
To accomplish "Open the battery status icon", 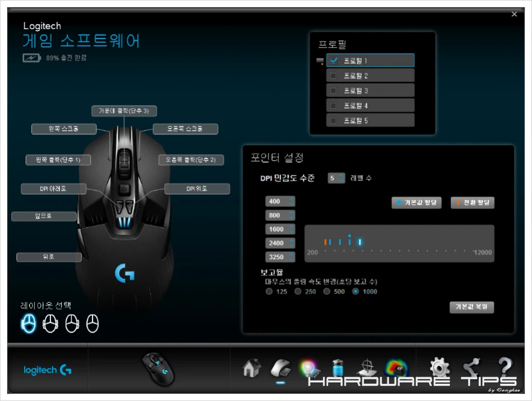I will click(338, 368).
